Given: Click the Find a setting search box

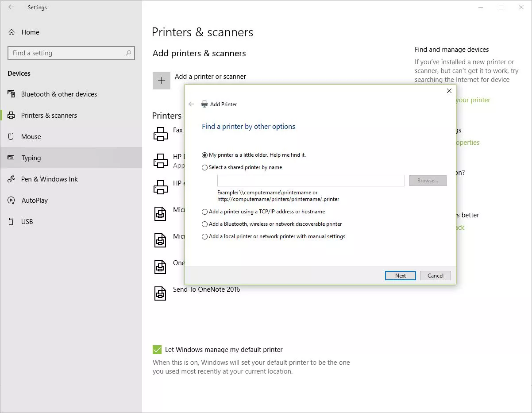Looking at the screenshot, I should (x=71, y=53).
